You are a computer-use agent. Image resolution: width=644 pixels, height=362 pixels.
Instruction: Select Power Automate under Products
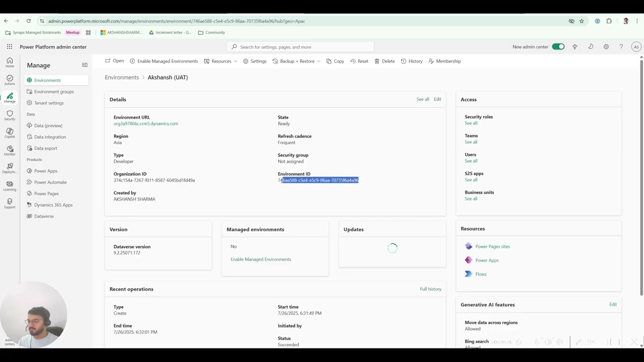pos(56,182)
